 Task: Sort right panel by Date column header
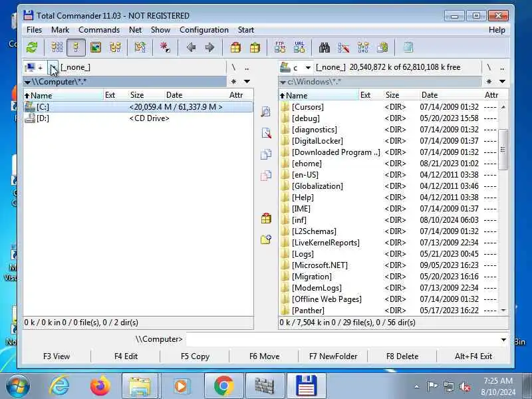451,95
